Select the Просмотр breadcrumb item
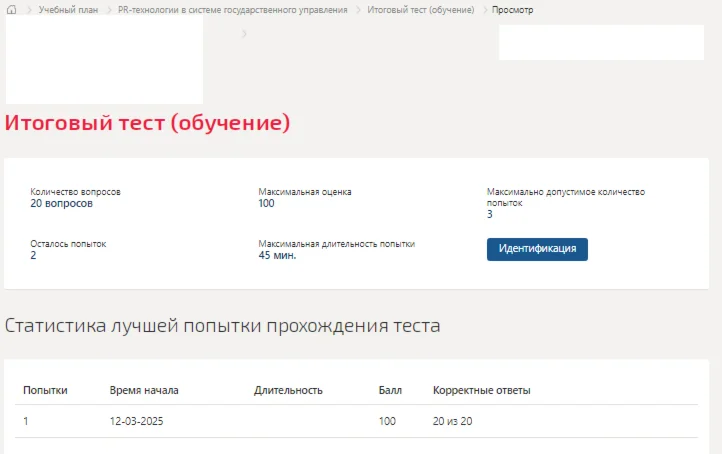The width and height of the screenshot is (722, 454). click(x=513, y=9)
